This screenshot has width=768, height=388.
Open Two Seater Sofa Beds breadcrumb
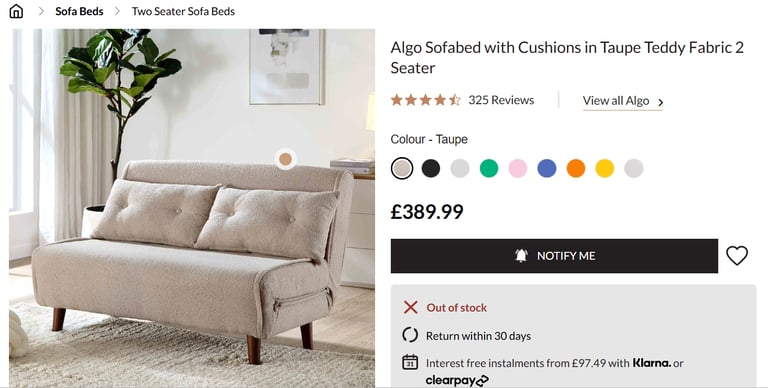(183, 11)
